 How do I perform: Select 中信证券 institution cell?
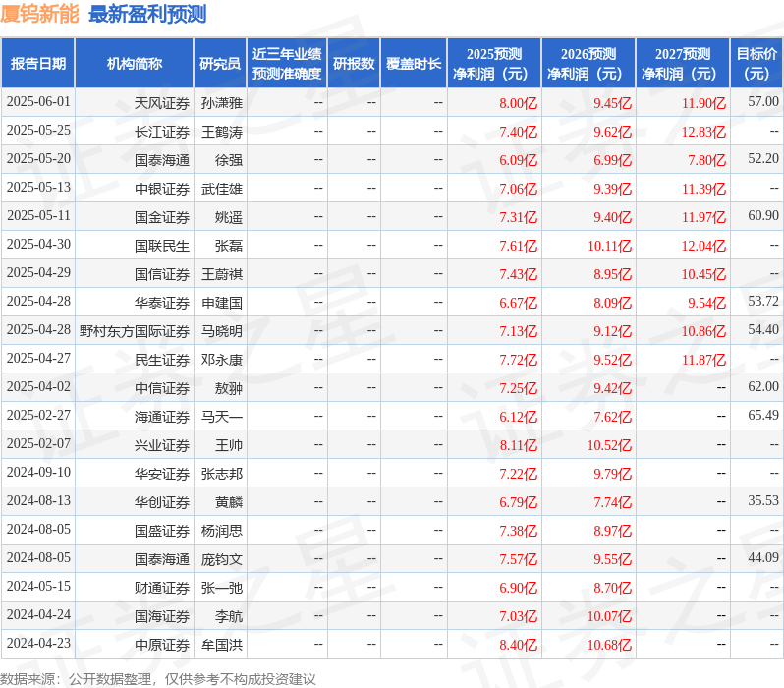[x=162, y=388]
